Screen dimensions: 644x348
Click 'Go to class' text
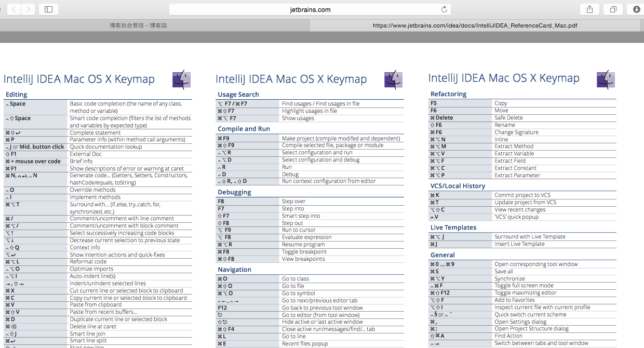pos(296,279)
